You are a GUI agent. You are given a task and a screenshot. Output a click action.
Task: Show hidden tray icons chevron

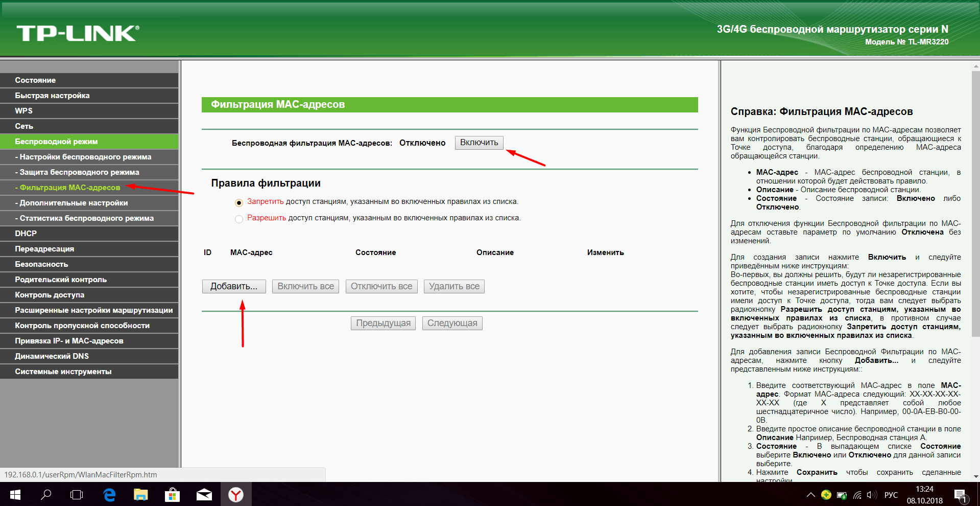[810, 495]
